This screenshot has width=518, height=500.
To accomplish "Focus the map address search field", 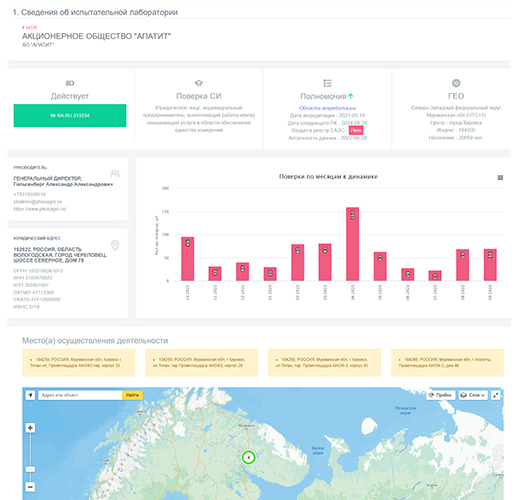I will (80, 395).
